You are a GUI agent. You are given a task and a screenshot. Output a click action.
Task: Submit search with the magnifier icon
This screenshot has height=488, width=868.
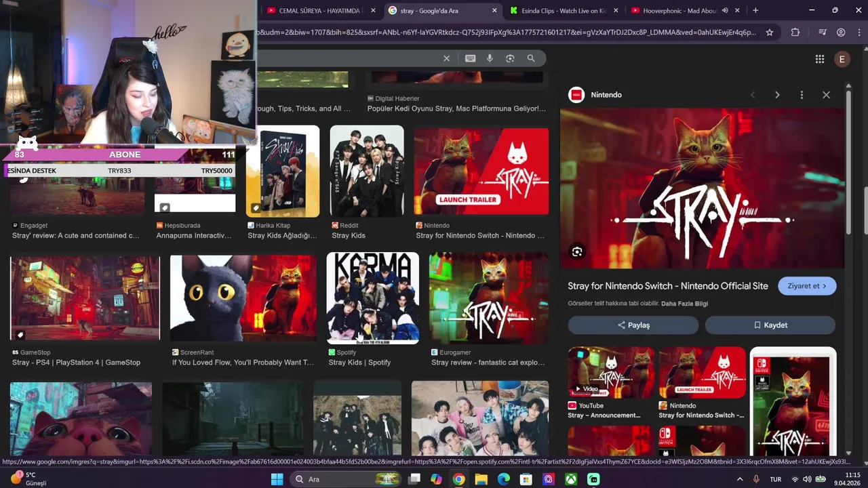(531, 58)
